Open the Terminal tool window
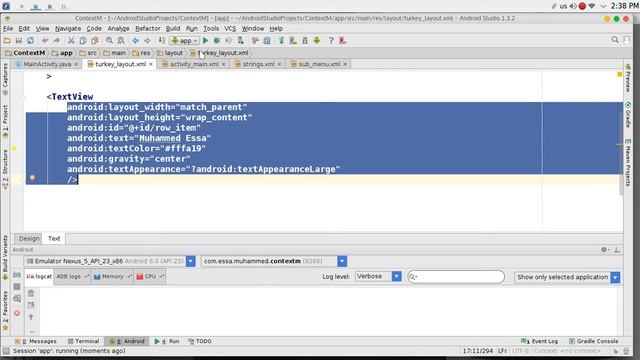 83,341
